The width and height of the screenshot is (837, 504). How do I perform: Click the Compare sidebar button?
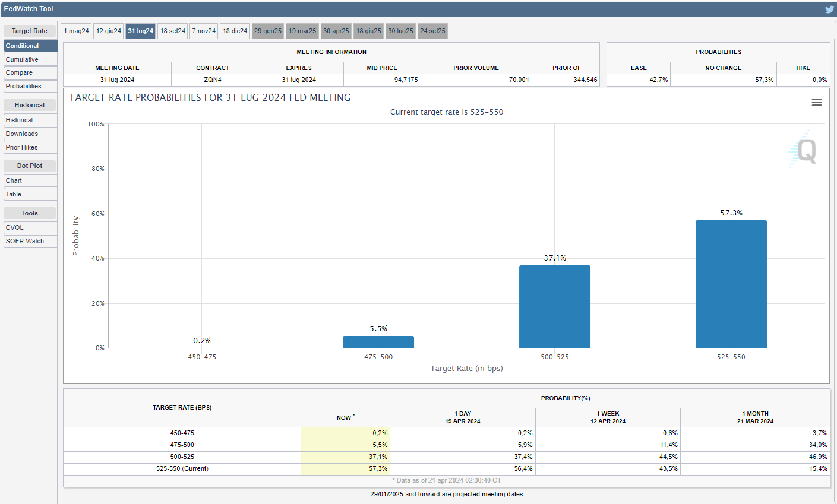(x=30, y=72)
